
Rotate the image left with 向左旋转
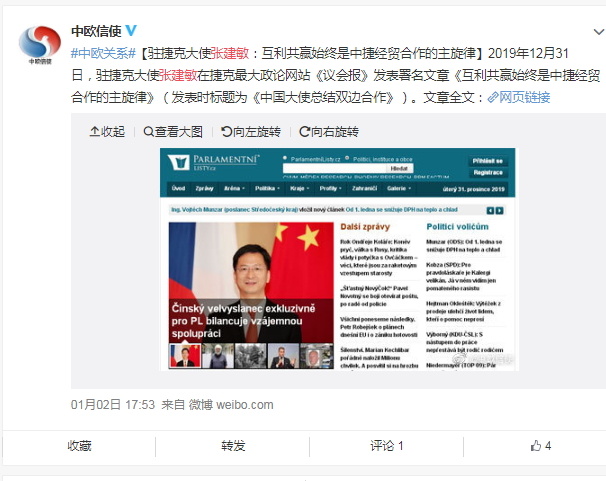pyautogui.click(x=250, y=132)
